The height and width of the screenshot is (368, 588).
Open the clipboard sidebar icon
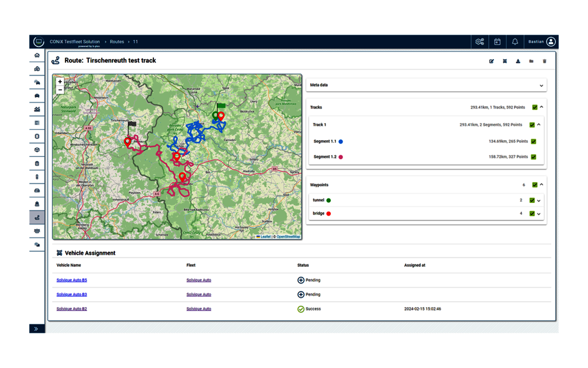(x=37, y=163)
